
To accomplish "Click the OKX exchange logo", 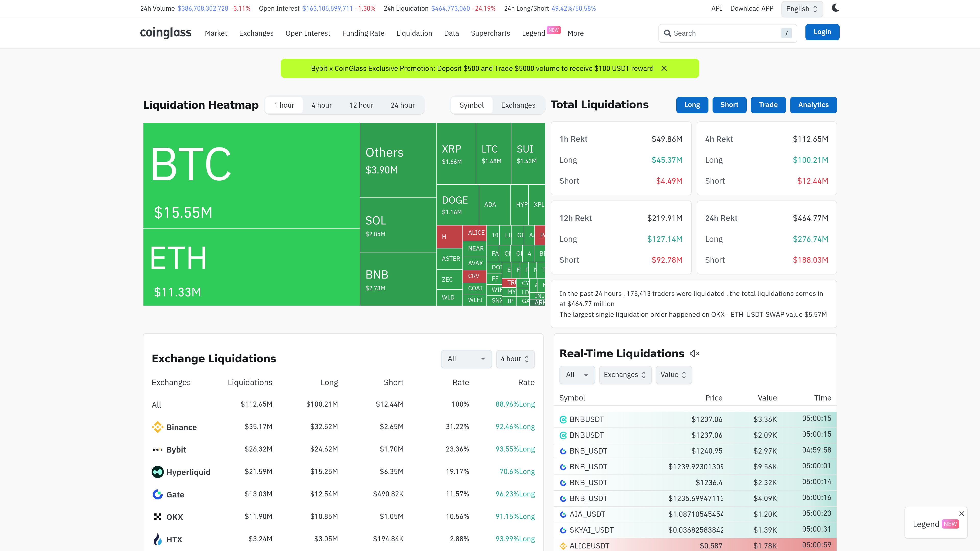I will point(157,517).
